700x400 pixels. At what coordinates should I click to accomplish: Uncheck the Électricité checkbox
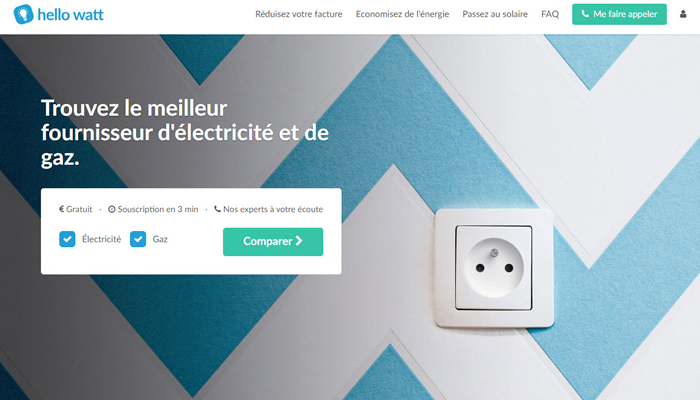pyautogui.click(x=67, y=239)
